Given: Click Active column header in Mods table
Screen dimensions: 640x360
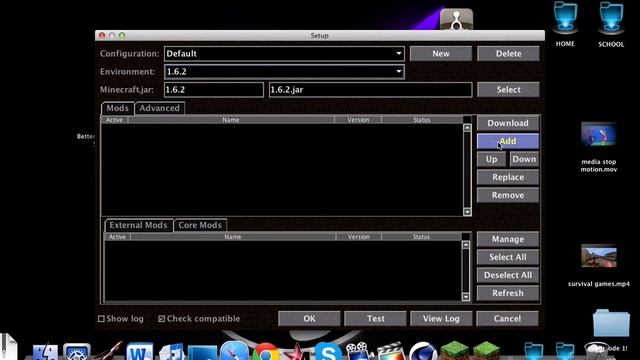Looking at the screenshot, I should (114, 120).
